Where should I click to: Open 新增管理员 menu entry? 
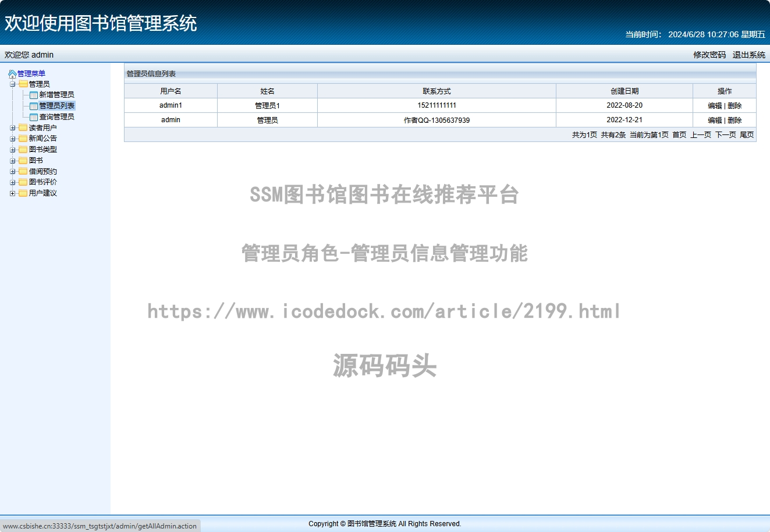[x=56, y=95]
